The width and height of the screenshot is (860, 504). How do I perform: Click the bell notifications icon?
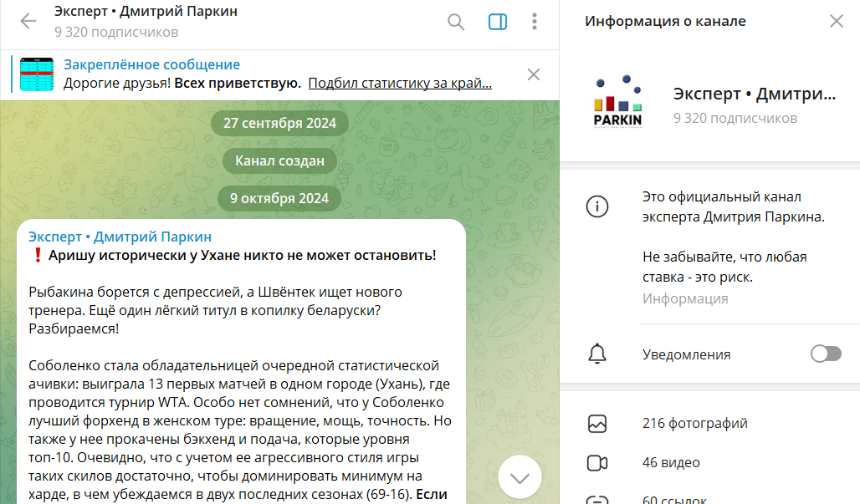pyautogui.click(x=597, y=354)
